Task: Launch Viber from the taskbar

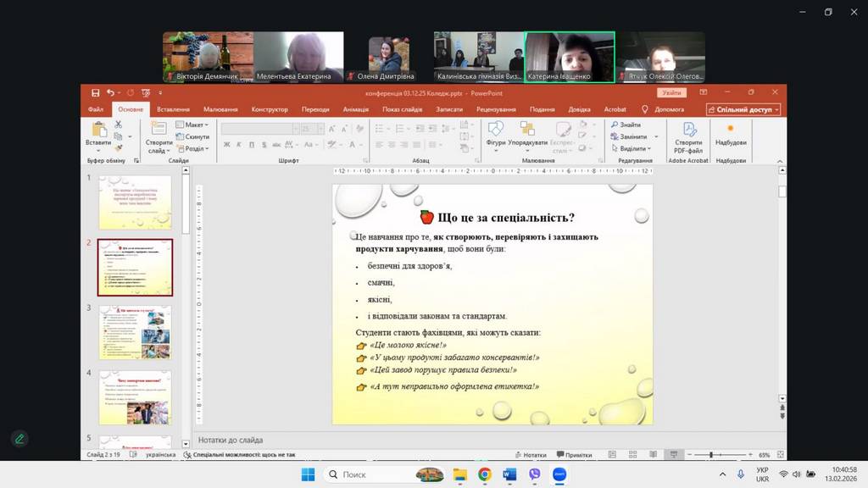Action: [534, 474]
